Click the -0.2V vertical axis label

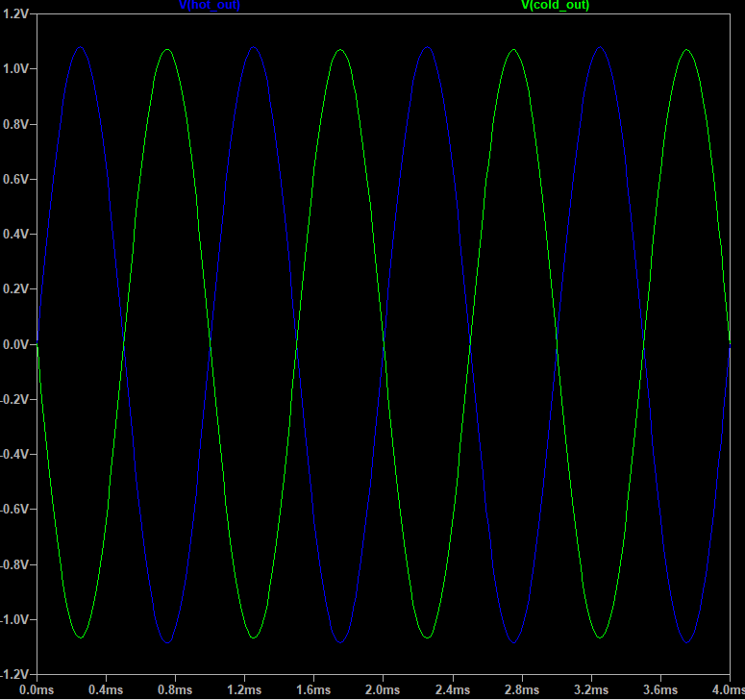[14, 399]
